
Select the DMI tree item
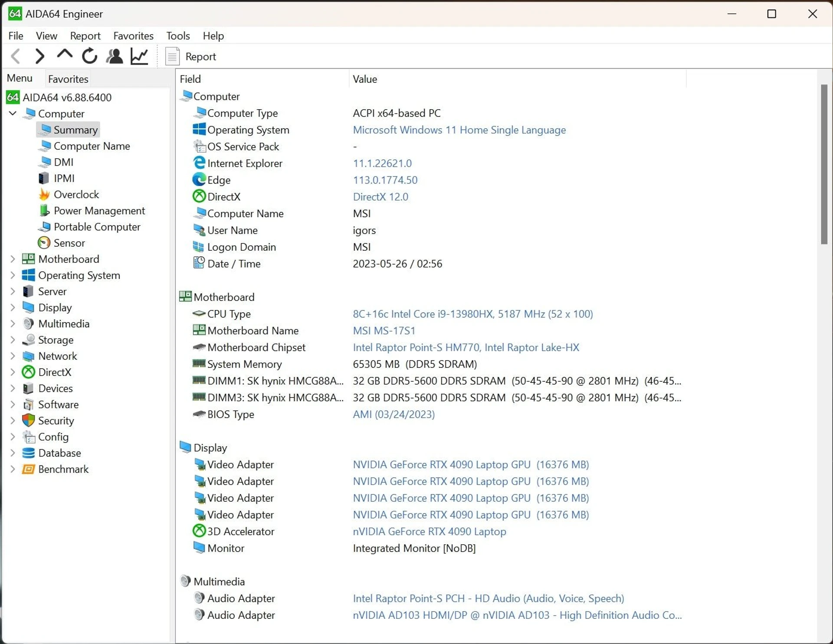pos(56,162)
